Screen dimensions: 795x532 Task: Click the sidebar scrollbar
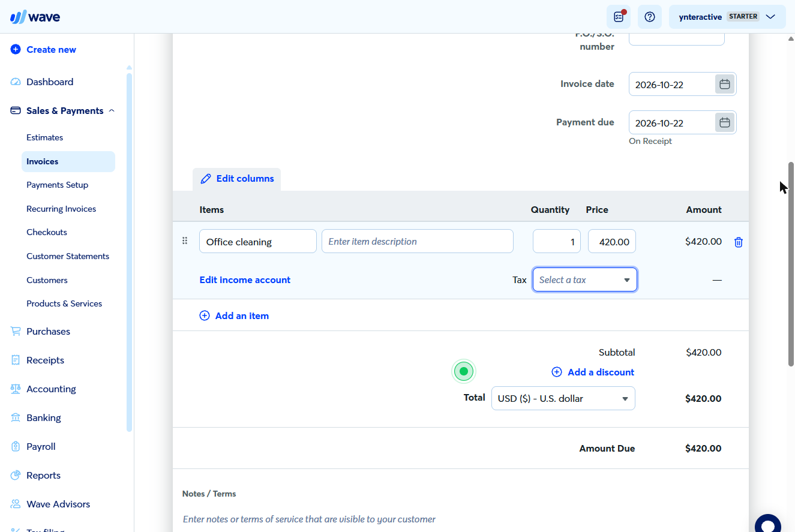[129, 252]
